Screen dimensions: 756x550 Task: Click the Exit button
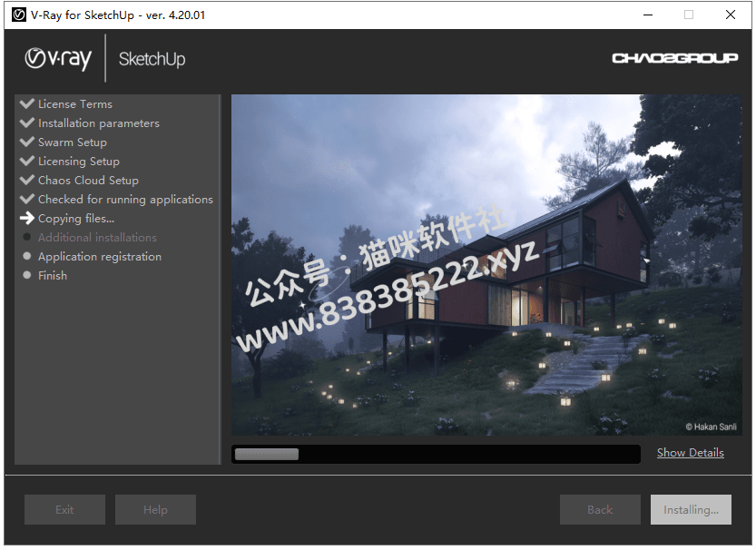[64, 509]
